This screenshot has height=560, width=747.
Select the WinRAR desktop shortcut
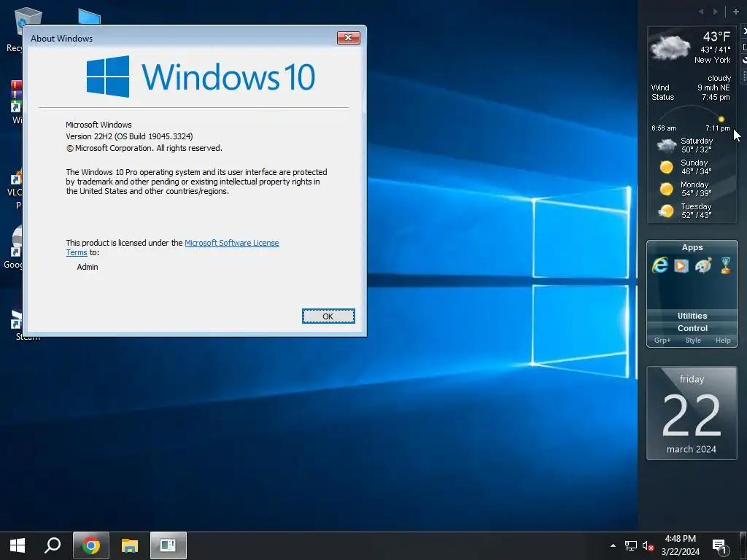15,101
